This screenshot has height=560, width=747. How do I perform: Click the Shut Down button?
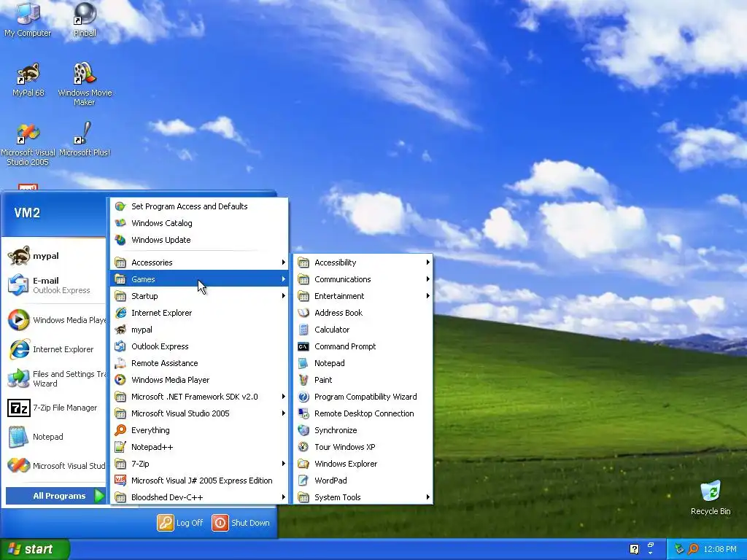241,523
